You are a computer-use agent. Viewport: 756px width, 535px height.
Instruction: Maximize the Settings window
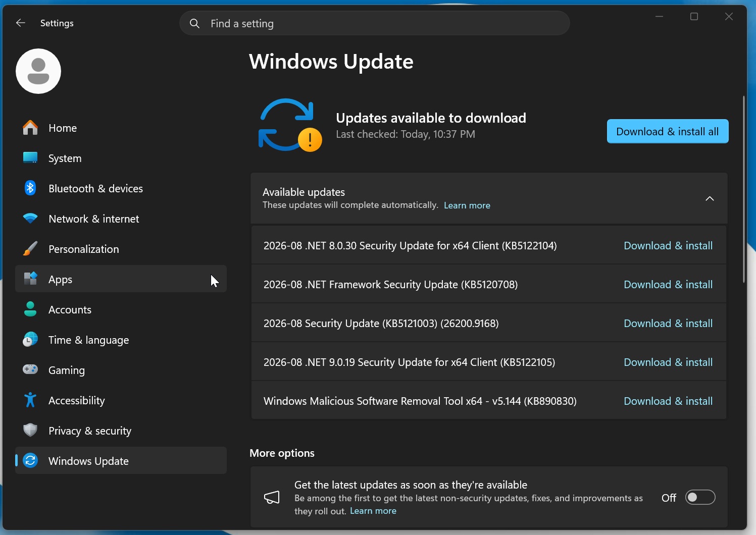tap(694, 17)
